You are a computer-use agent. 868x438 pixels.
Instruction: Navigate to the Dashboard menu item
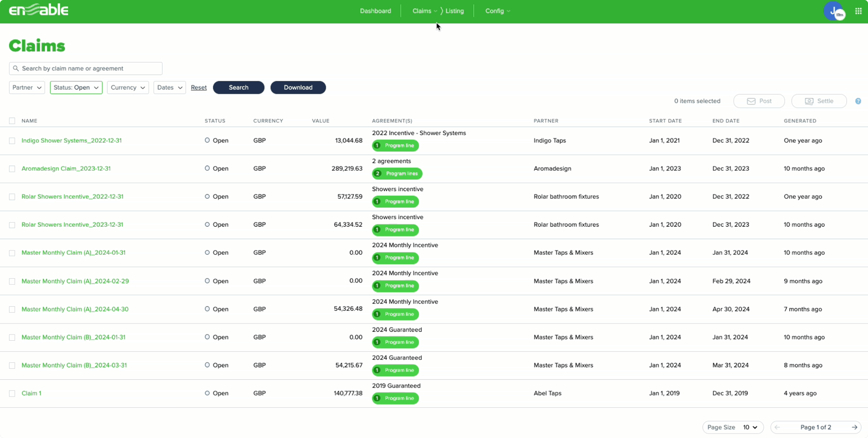click(375, 11)
